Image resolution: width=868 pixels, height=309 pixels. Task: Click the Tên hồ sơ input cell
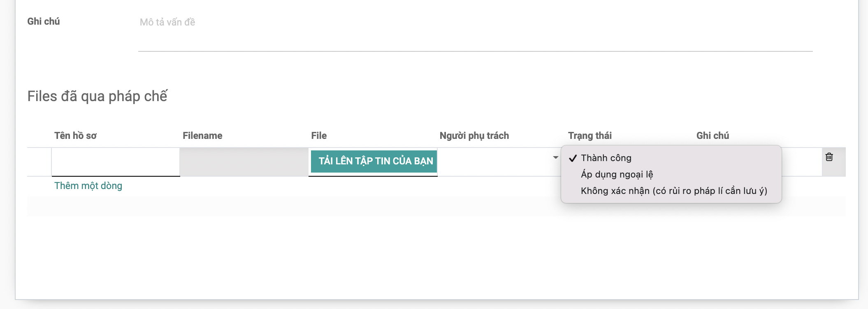[x=116, y=162]
